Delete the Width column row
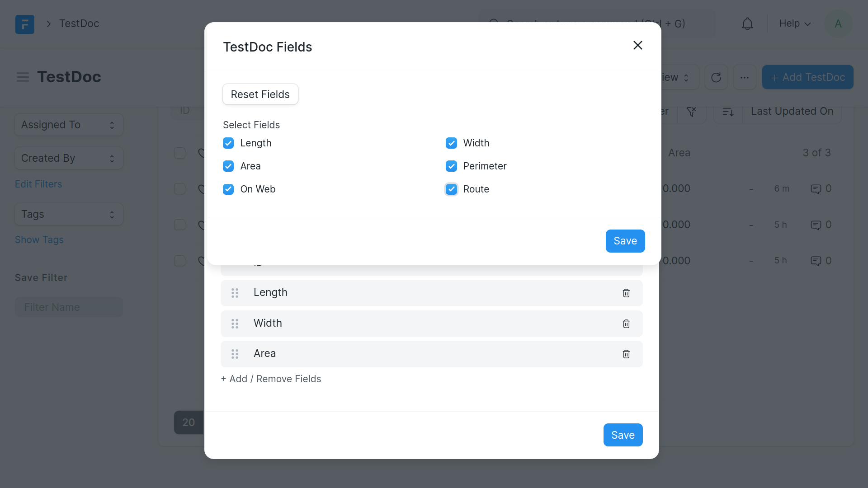Viewport: 868px width, 488px height. click(626, 324)
